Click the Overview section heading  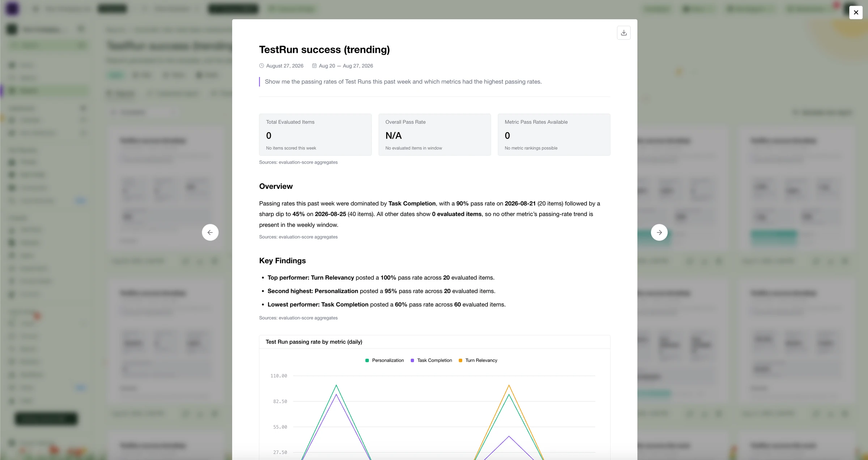point(276,186)
